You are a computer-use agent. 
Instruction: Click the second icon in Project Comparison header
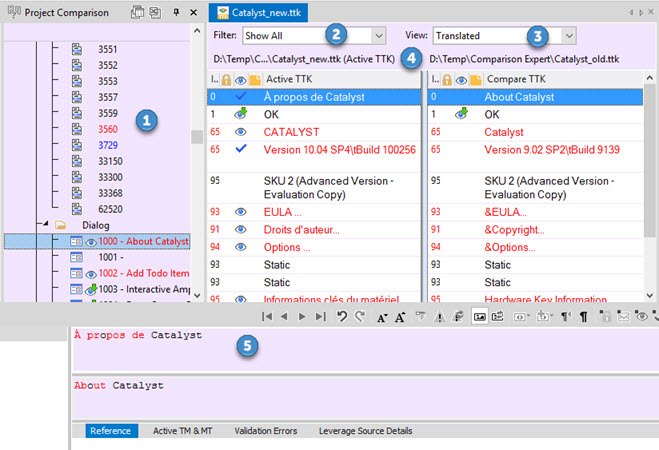155,13
